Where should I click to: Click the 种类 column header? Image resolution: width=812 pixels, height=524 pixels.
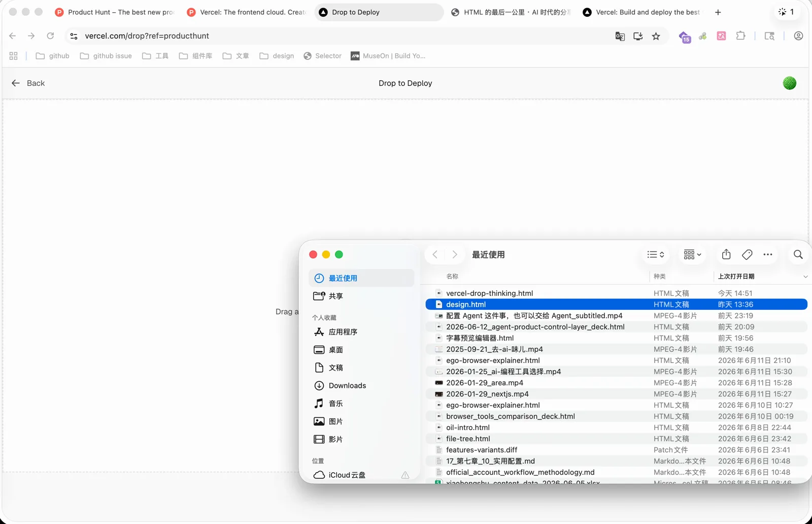coord(660,276)
